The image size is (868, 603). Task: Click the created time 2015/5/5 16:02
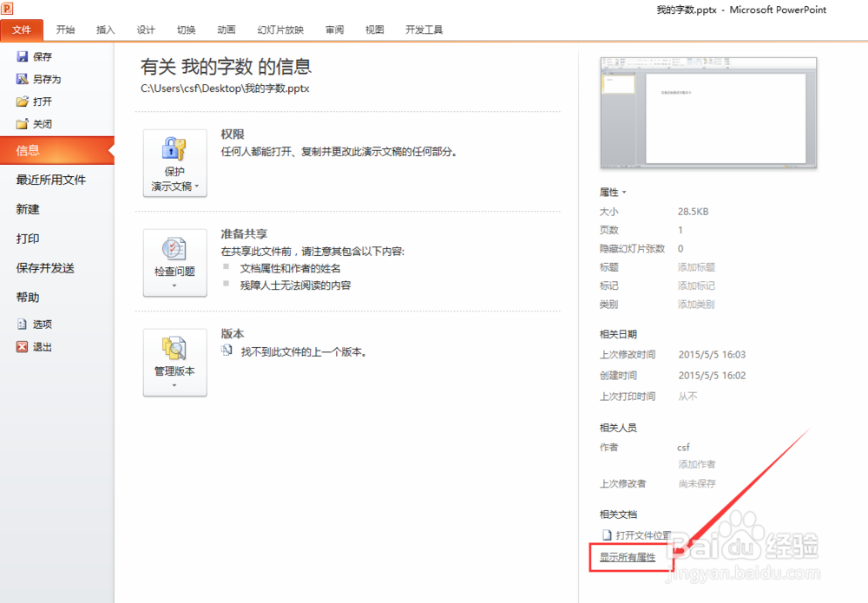point(712,376)
